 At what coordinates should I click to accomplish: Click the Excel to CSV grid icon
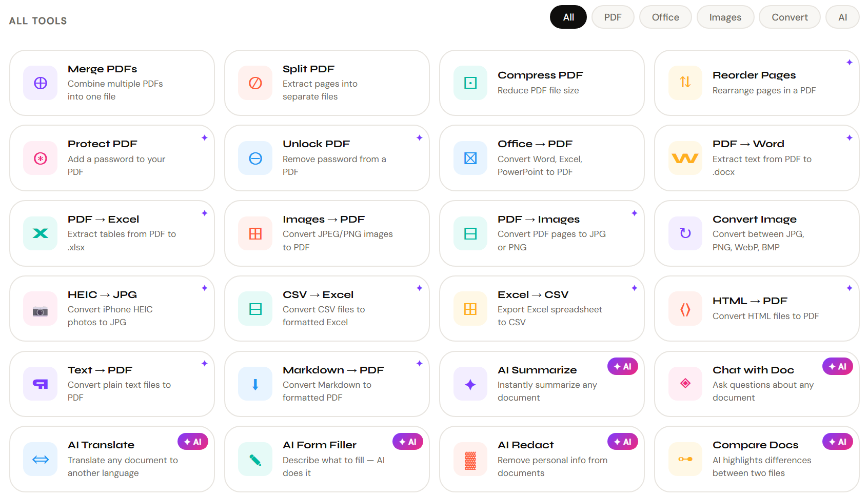pos(470,309)
